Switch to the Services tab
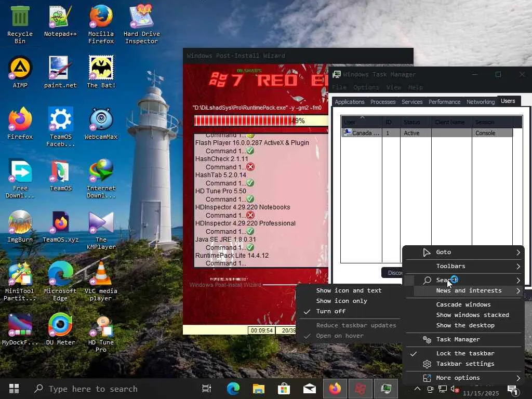The width and height of the screenshot is (532, 399). 412,102
